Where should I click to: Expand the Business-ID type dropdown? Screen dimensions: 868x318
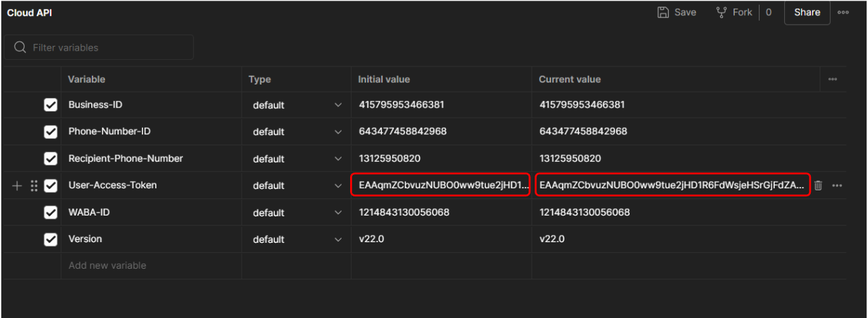[337, 105]
